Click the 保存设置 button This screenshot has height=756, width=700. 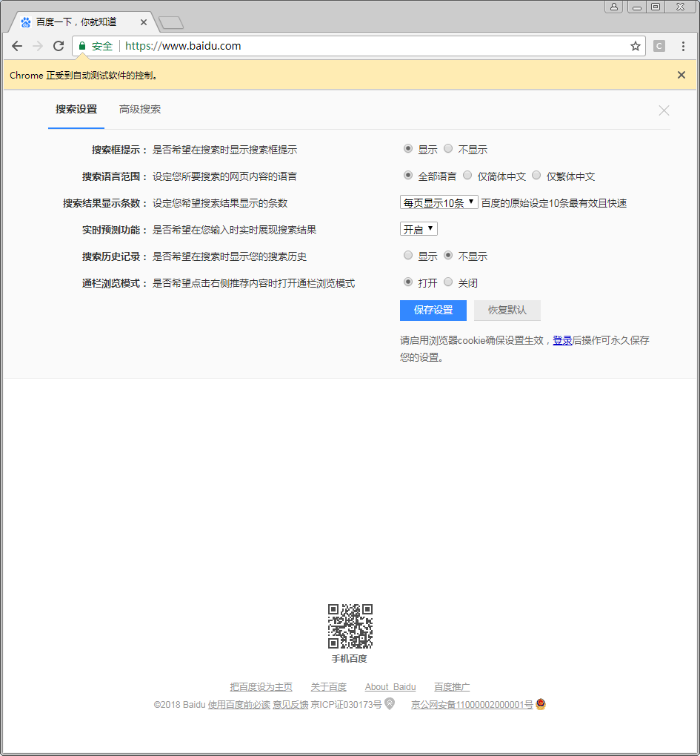(x=433, y=311)
